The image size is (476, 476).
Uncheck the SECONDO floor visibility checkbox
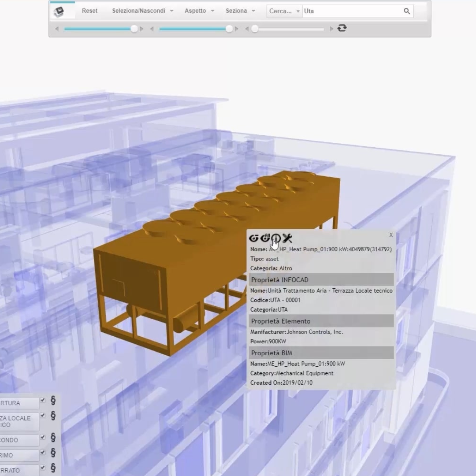[42, 438]
